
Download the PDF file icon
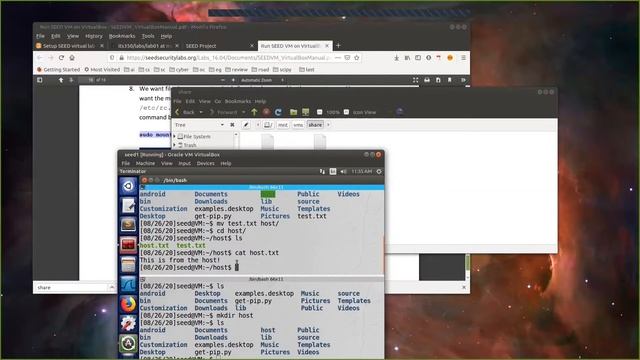[438, 80]
